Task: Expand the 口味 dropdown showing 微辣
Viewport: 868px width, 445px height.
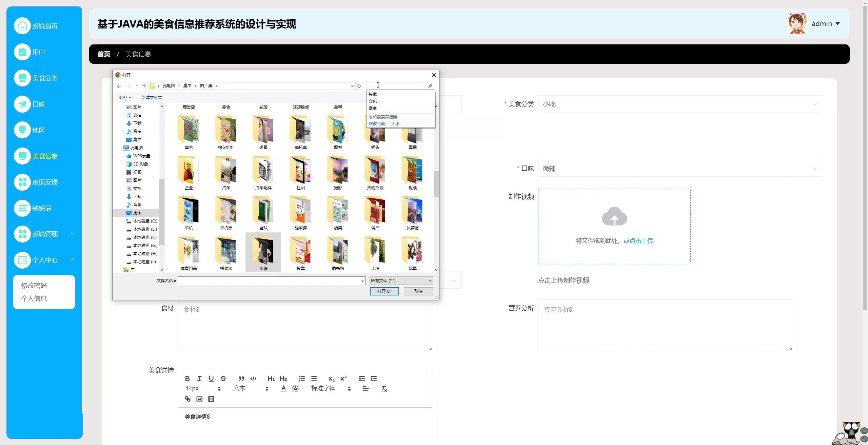Action: coord(679,169)
